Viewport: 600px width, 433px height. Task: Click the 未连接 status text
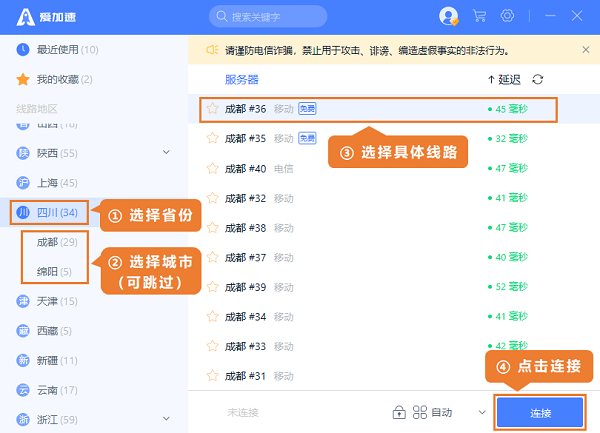coord(243,412)
